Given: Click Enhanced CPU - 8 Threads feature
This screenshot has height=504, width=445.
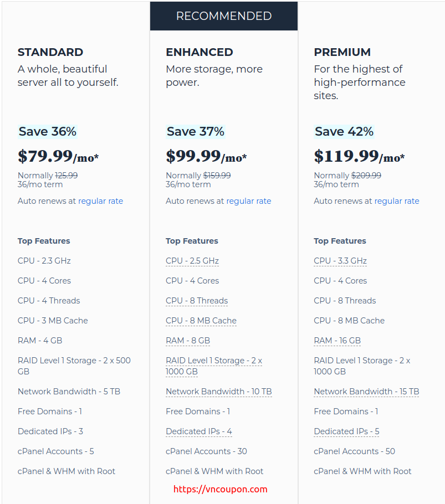Looking at the screenshot, I should coord(197,301).
